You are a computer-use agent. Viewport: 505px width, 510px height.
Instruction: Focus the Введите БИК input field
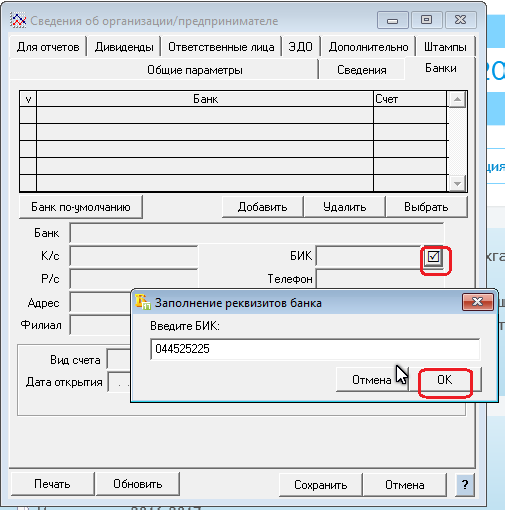(315, 349)
